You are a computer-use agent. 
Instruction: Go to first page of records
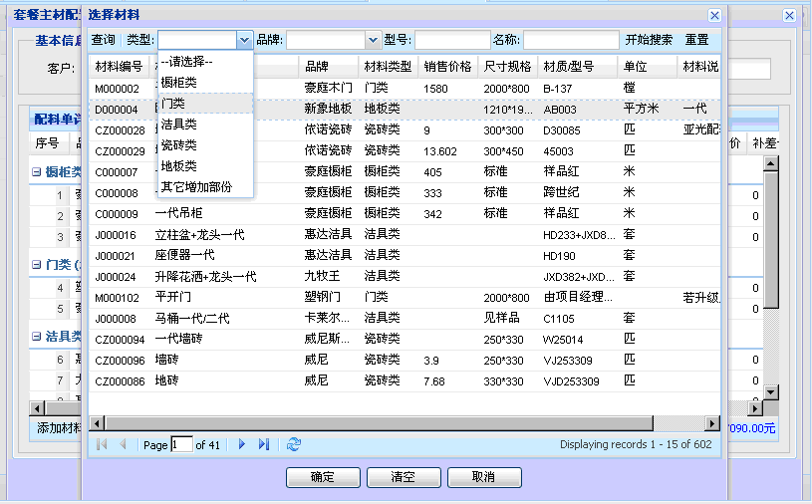tap(102, 445)
